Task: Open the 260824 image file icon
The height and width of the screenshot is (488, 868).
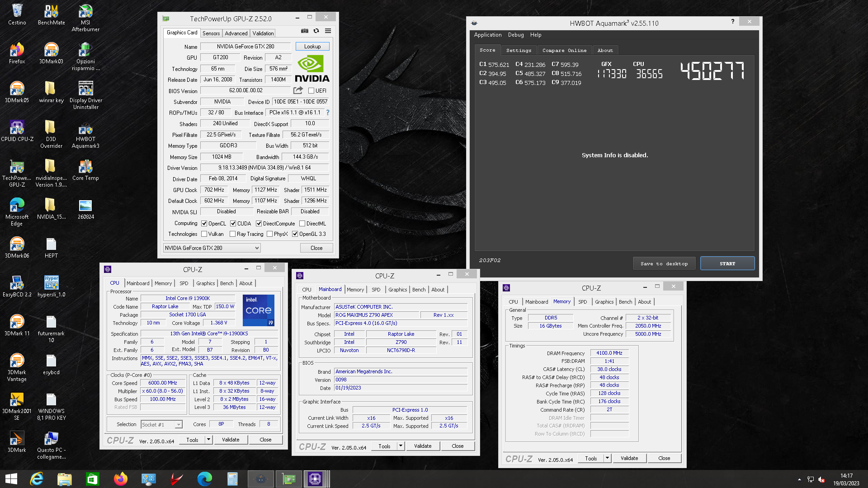Action: pos(85,209)
